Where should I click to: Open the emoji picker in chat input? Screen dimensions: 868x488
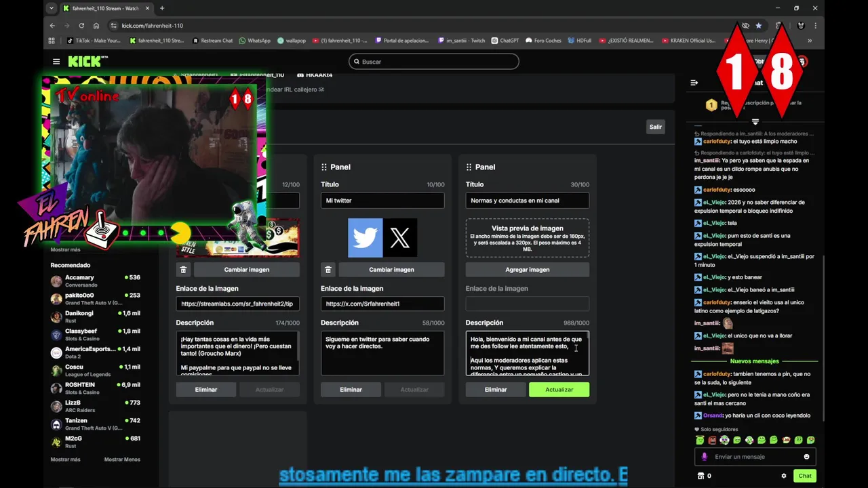click(806, 457)
